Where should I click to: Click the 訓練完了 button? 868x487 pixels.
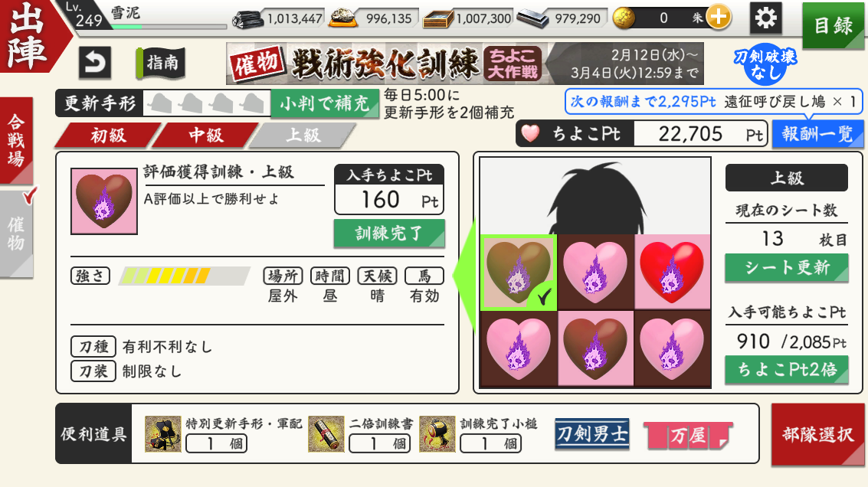pyautogui.click(x=389, y=233)
